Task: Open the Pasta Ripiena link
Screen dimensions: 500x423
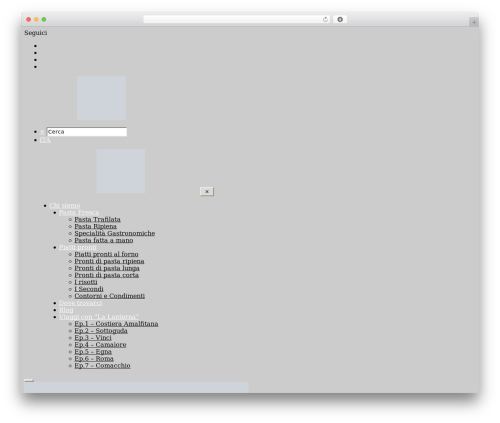Action: (95, 226)
